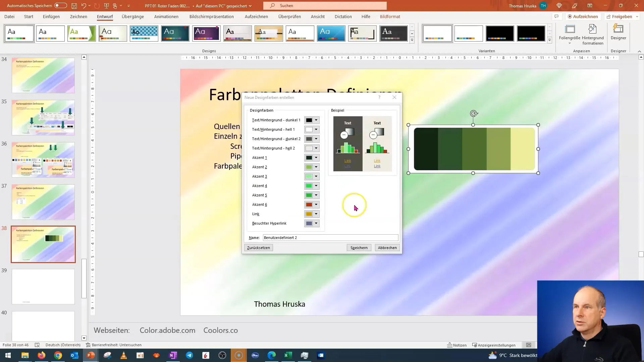This screenshot has height=362, width=644.
Task: Click the spell check icon in status bar
Action: [37, 345]
